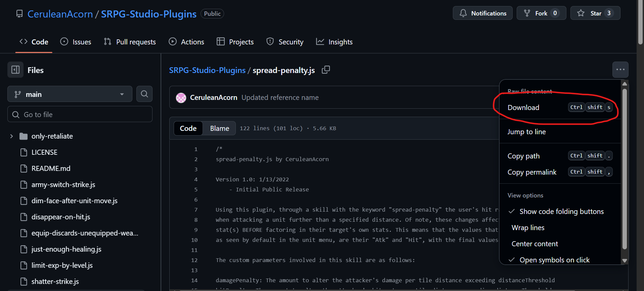Screen dimensions: 644x291
Task: Enable the Wrap lines option
Action: tap(528, 228)
